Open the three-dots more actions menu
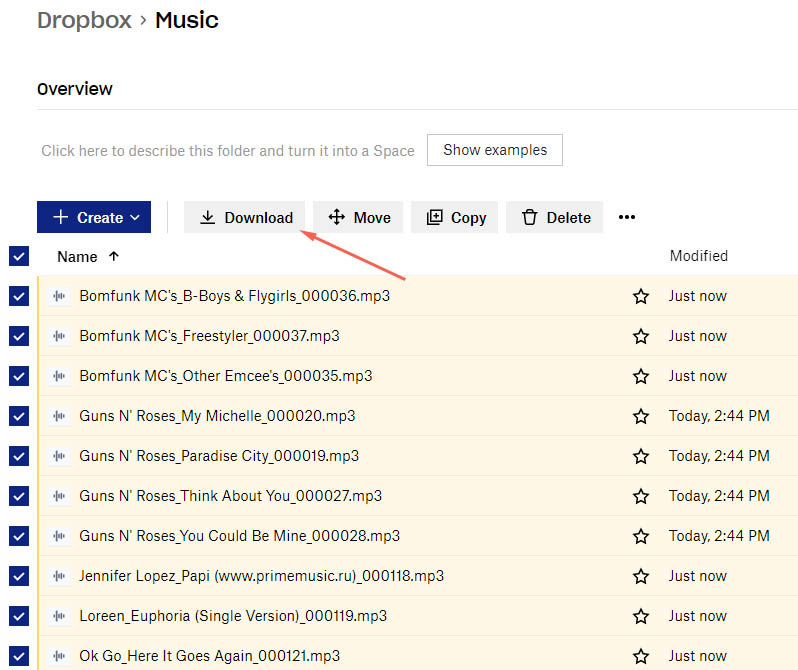798x670 pixels. (x=626, y=217)
